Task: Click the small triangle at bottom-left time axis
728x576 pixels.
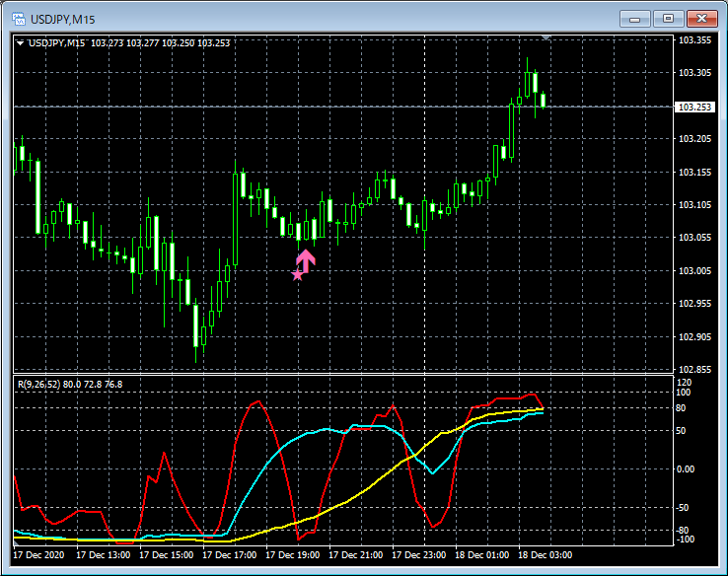Action: tap(15, 543)
